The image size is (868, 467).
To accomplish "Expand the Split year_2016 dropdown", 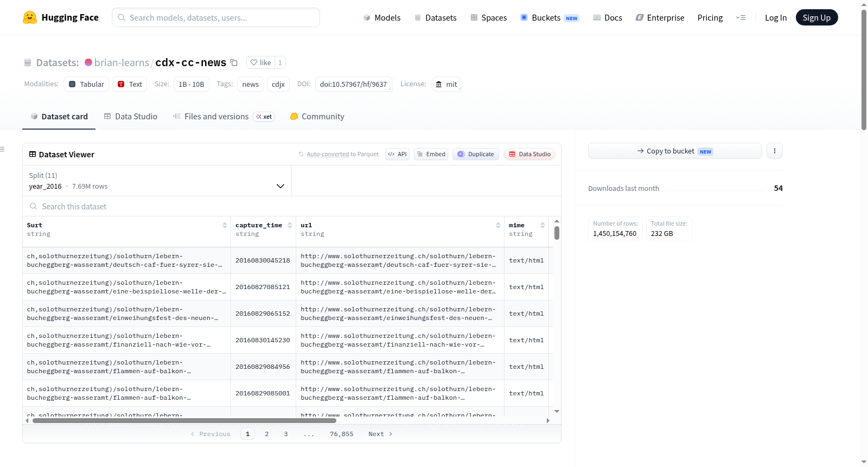I will 157,181.
